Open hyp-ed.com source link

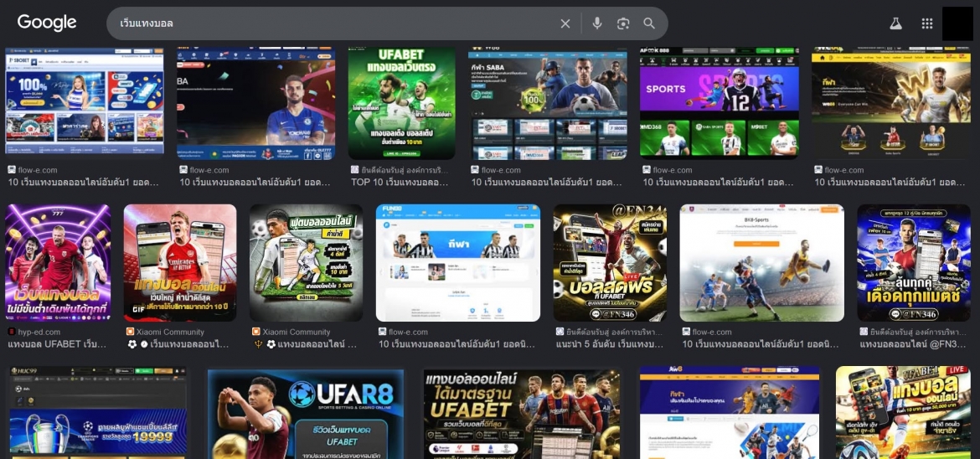39,332
